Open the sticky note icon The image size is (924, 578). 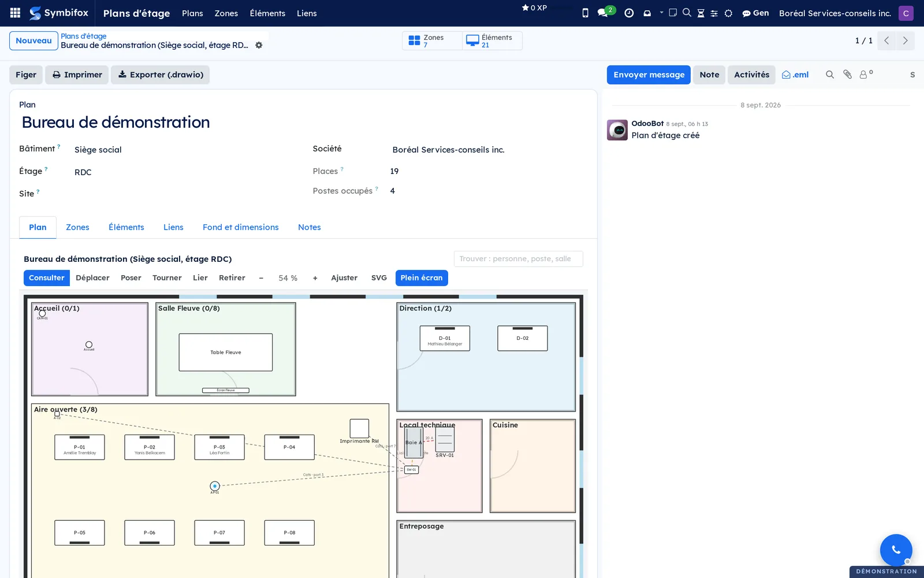click(x=673, y=12)
